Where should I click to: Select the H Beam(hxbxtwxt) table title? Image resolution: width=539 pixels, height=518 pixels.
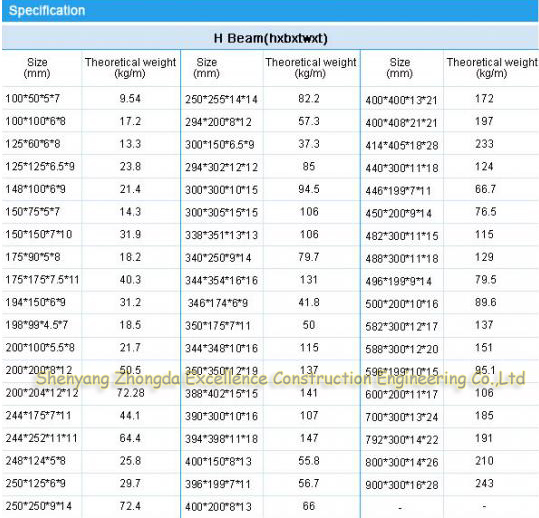point(270,38)
